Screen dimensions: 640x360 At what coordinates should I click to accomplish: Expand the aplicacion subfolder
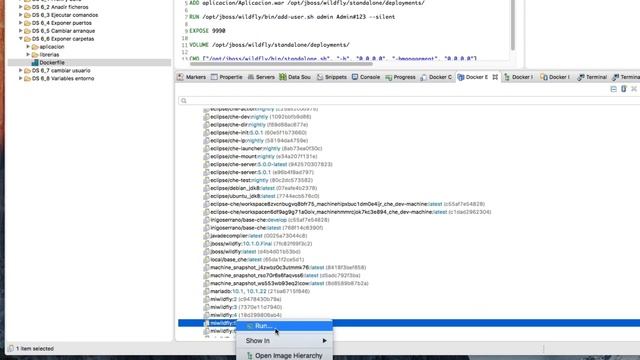(28, 47)
